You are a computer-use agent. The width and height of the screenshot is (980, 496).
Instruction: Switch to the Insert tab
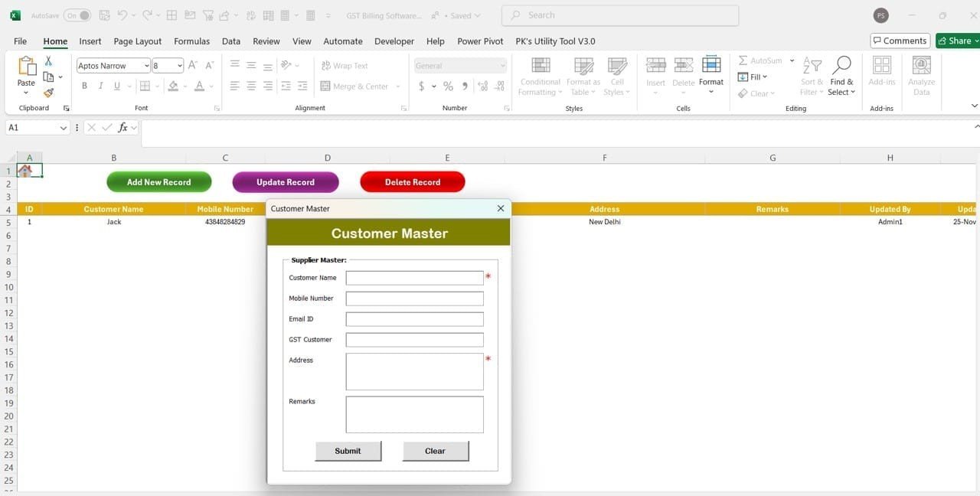tap(90, 41)
